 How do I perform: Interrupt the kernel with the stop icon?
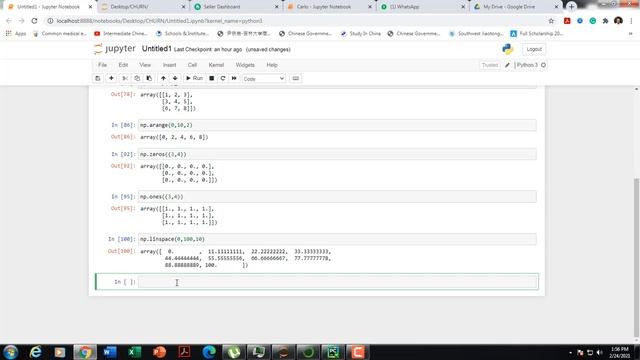(x=211, y=78)
